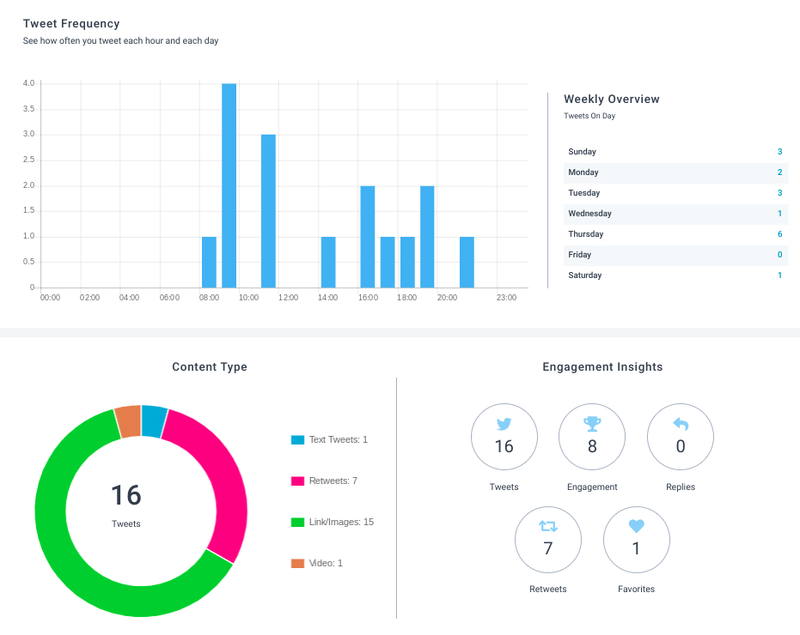Screen dimensions: 800x635
Task: Click the orange Video donut segment
Action: tap(129, 421)
